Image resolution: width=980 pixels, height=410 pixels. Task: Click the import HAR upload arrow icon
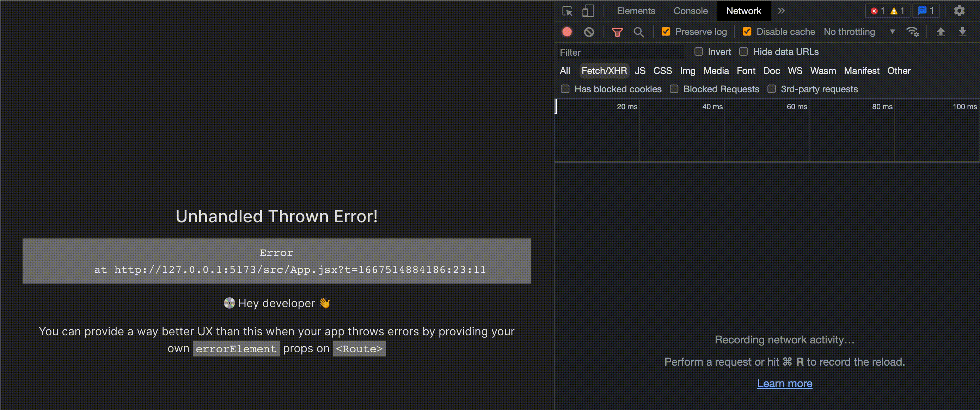[941, 32]
